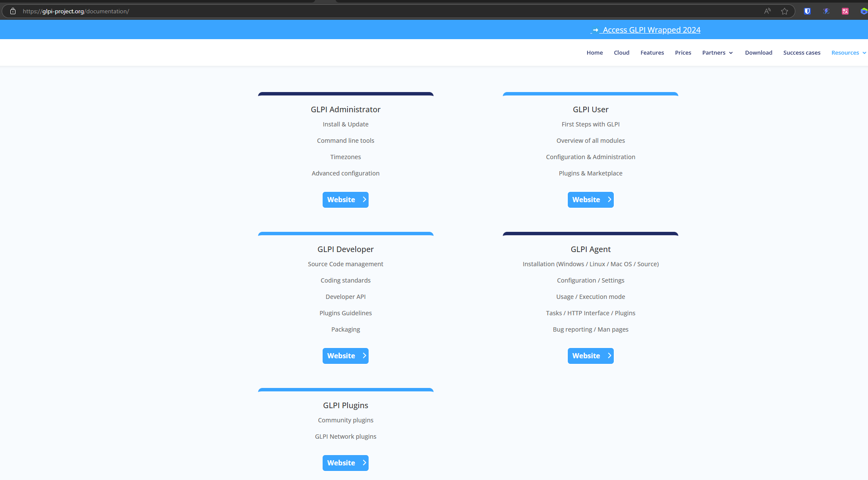Select 'Configuration / Settings' text
This screenshot has width=868, height=480.
pos(591,280)
